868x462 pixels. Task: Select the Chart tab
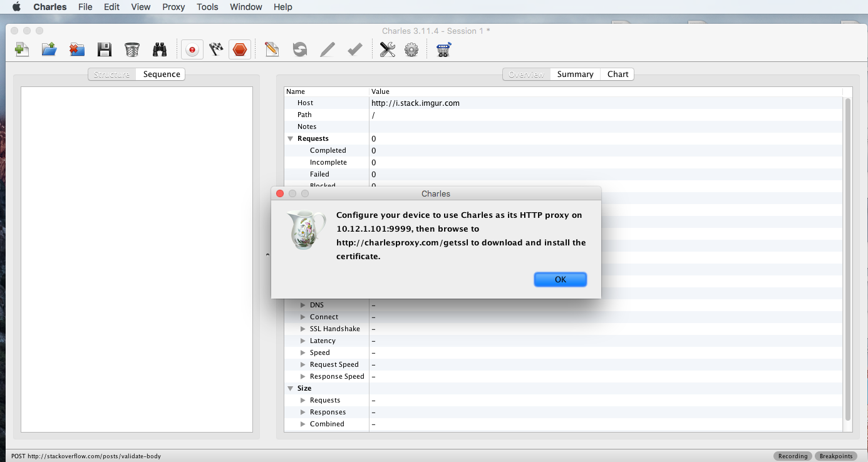[617, 74]
